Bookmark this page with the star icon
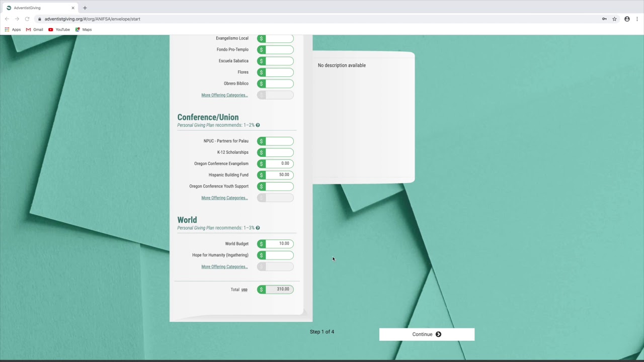Image resolution: width=644 pixels, height=362 pixels. point(614,19)
